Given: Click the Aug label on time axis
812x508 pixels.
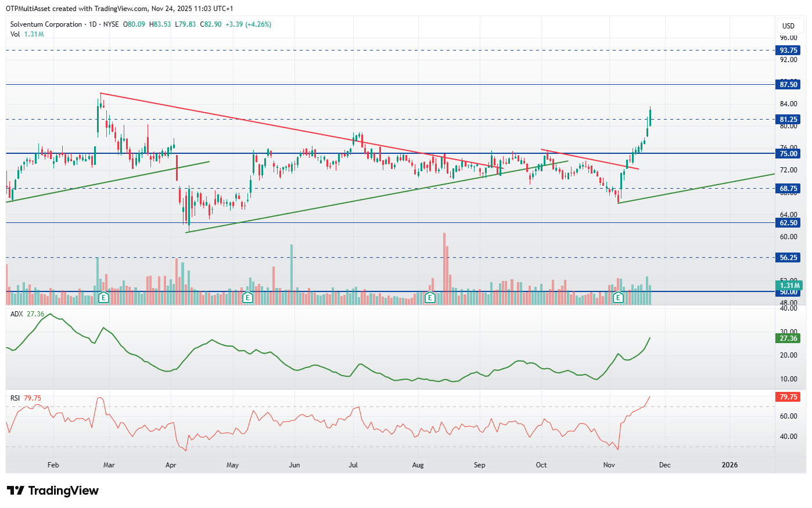Looking at the screenshot, I should pyautogui.click(x=418, y=465).
